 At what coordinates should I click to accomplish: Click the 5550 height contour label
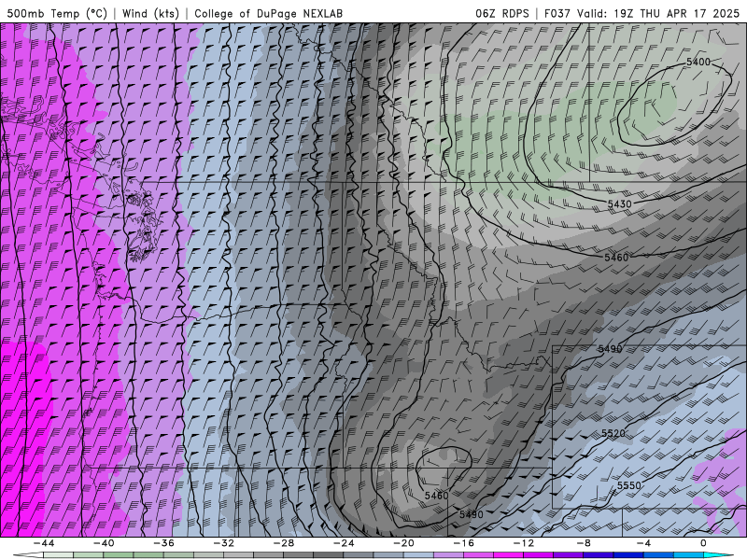click(628, 485)
